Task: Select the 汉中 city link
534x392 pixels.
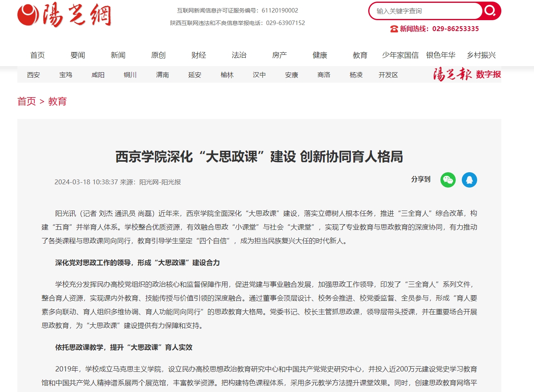Action: tap(259, 75)
